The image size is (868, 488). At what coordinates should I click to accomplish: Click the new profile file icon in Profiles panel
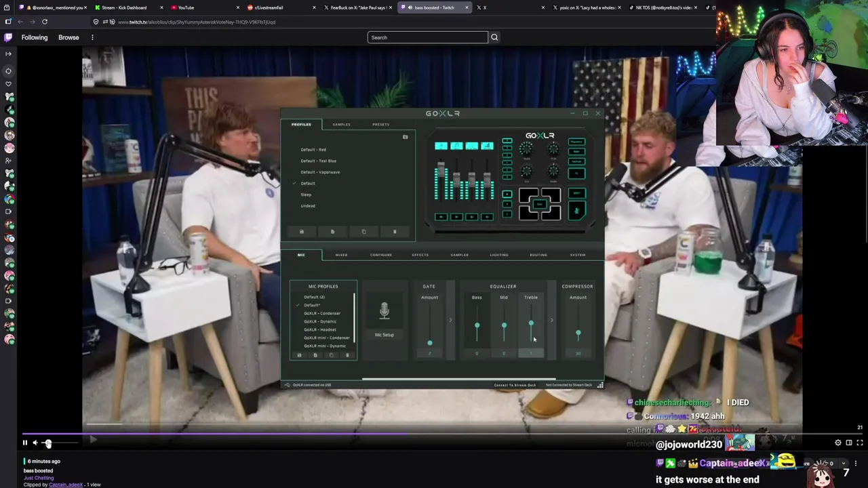[x=332, y=232]
